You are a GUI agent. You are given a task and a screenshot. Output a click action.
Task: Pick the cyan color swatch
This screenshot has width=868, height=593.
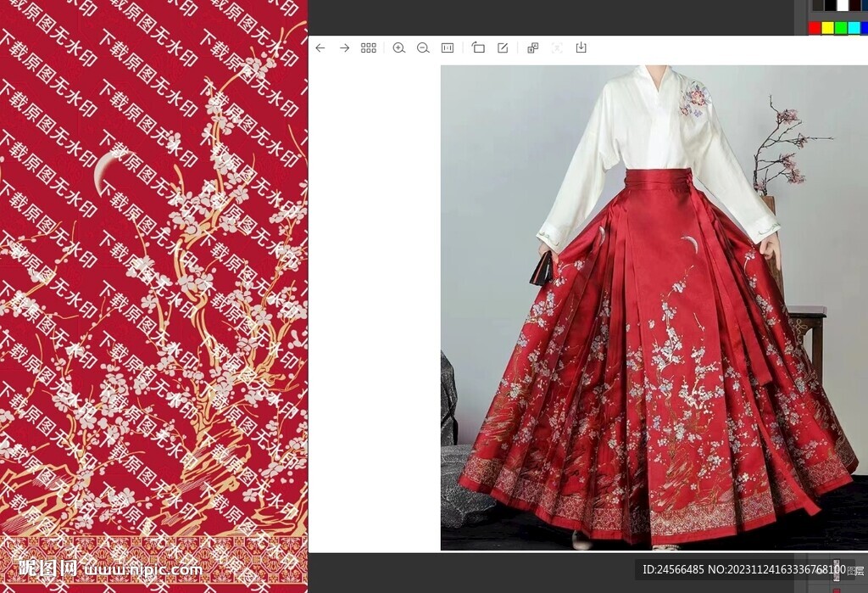854,28
